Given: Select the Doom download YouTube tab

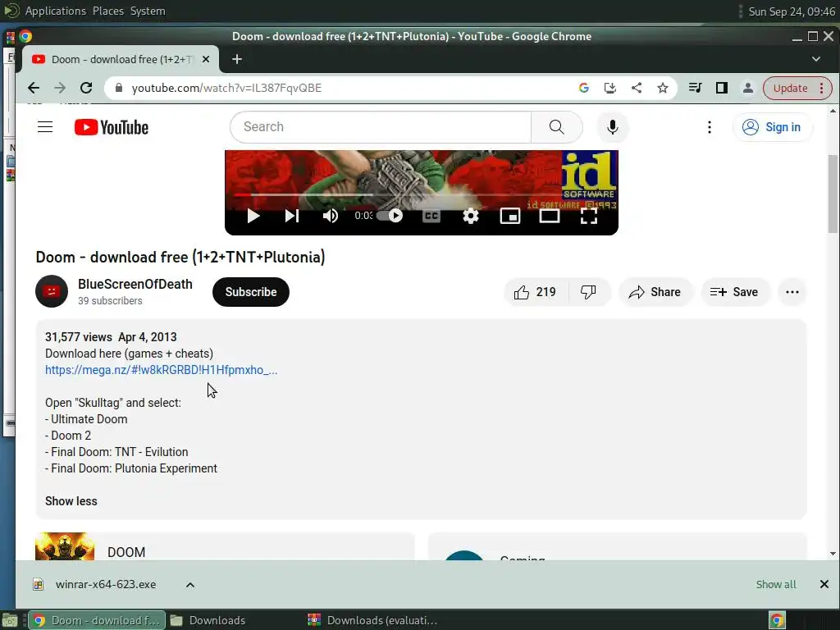Looking at the screenshot, I should tap(121, 59).
